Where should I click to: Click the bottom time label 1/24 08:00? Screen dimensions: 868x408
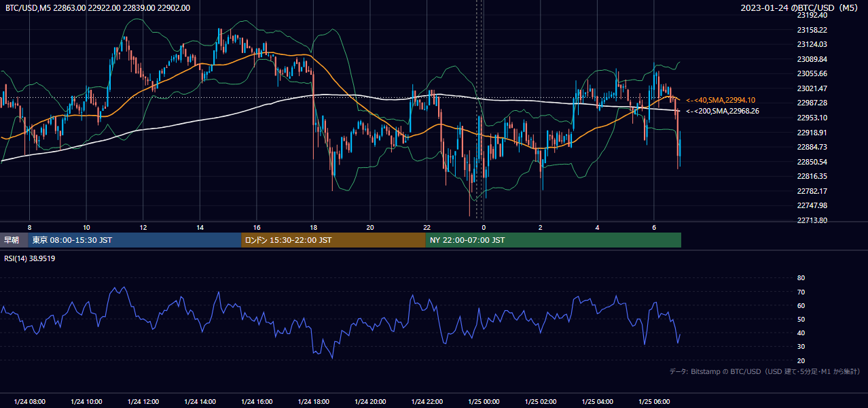click(29, 402)
